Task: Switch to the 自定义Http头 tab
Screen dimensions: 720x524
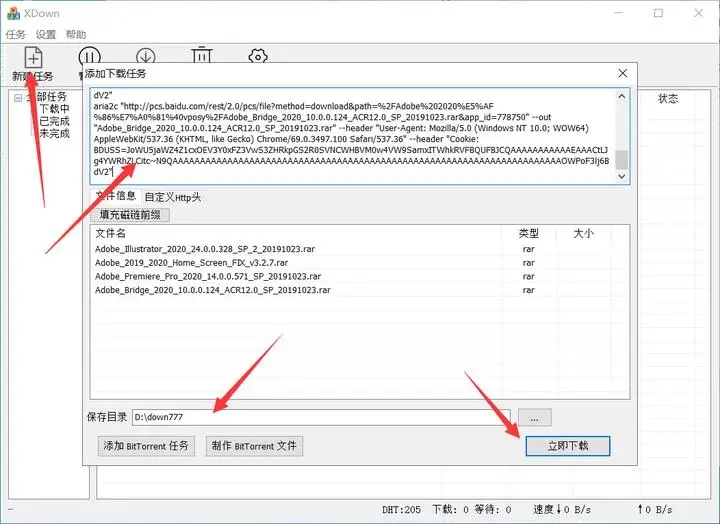Action: pyautogui.click(x=173, y=197)
